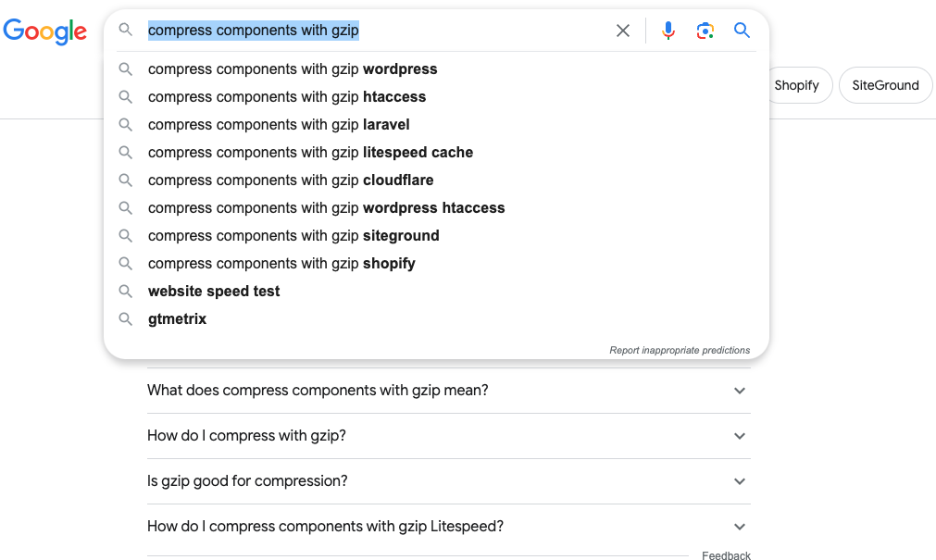Expand "What does compress components with gzip mean?"

pos(448,391)
